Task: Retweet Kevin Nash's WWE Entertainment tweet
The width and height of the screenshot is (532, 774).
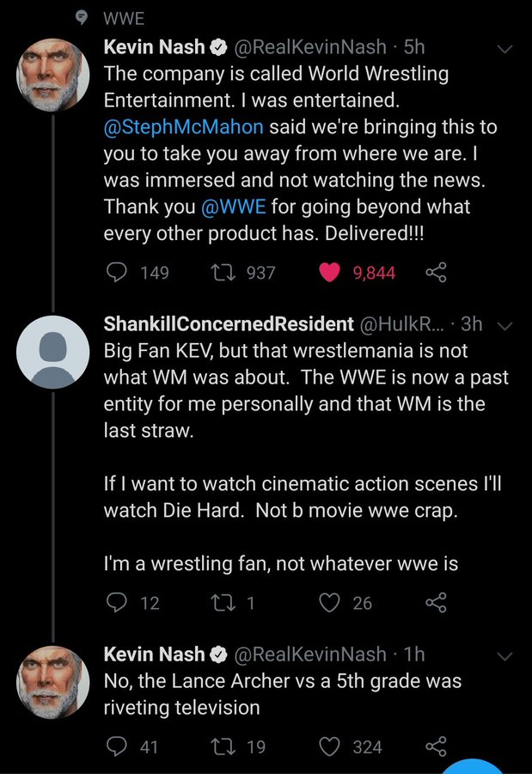Action: [x=222, y=272]
